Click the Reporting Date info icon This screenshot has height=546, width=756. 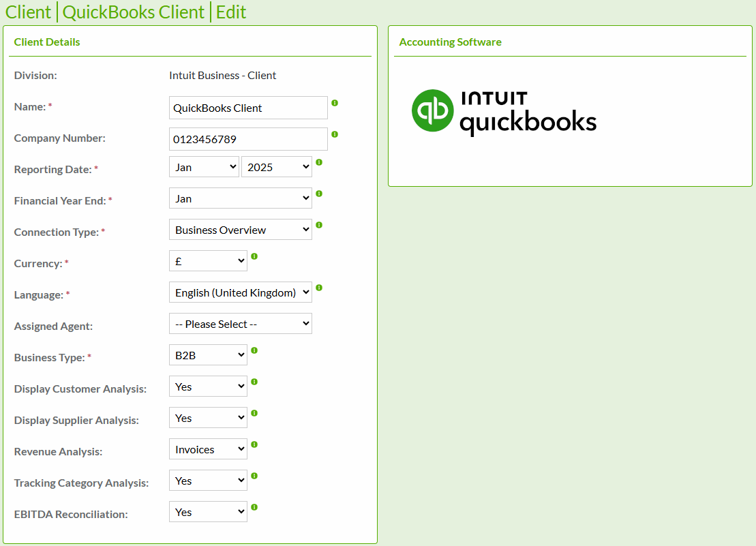[319, 162]
